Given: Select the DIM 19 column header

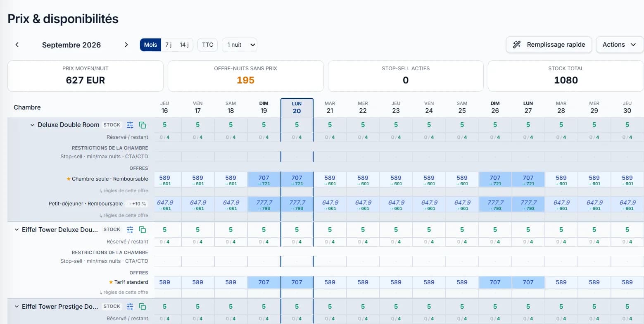Looking at the screenshot, I should pos(264,107).
